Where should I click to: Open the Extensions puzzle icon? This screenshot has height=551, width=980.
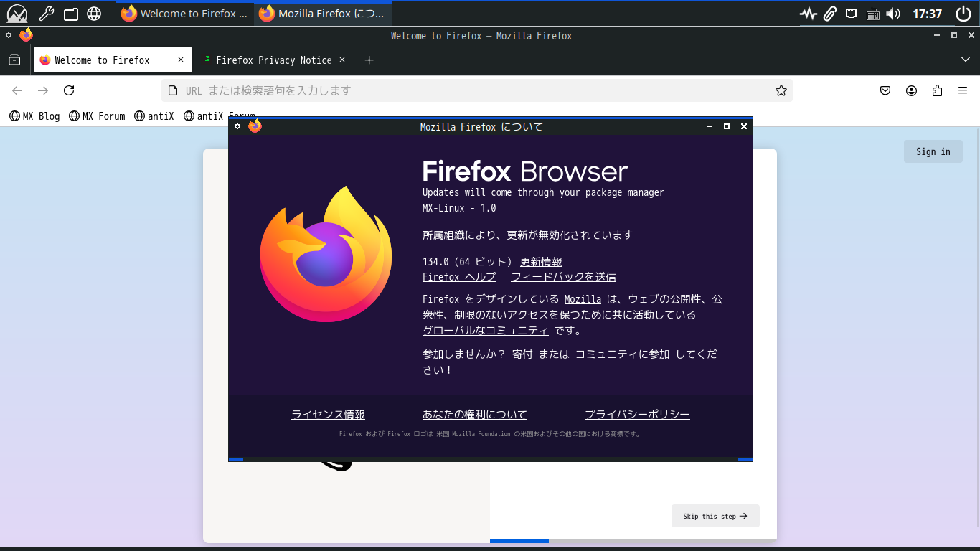click(937, 90)
